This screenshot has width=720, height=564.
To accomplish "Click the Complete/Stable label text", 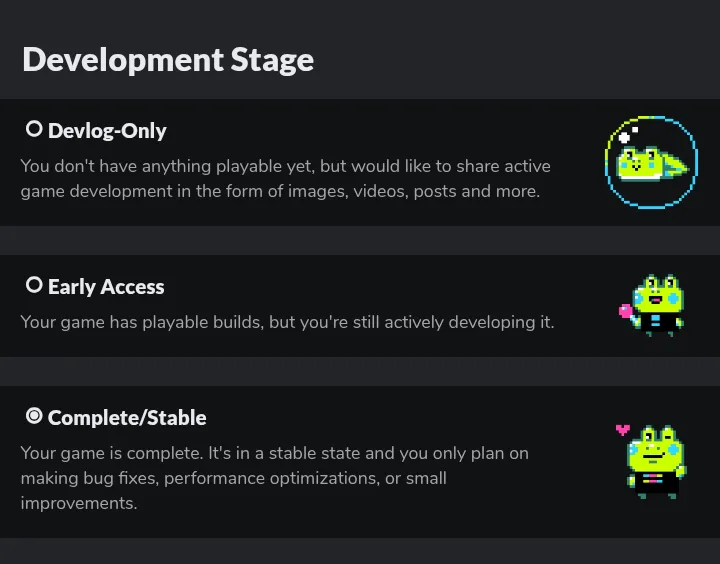I will coord(127,417).
